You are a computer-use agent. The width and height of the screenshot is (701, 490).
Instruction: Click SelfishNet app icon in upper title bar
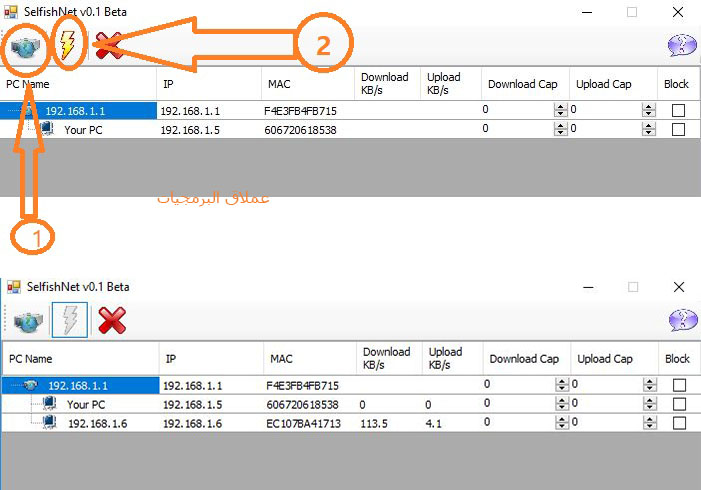[x=11, y=12]
